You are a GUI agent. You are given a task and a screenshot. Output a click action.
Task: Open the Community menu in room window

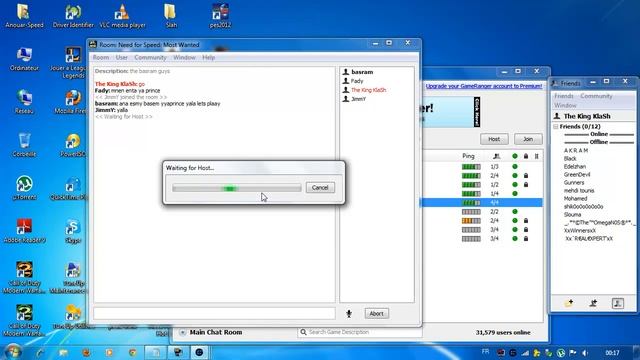pos(150,58)
